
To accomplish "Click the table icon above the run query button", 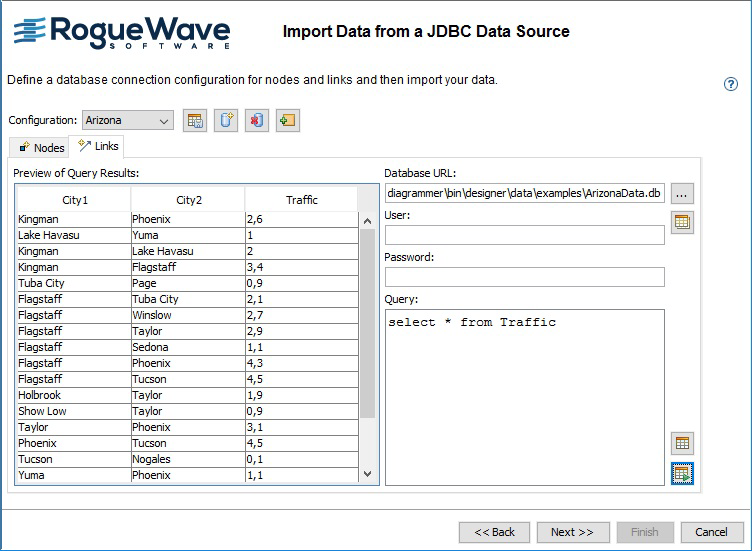I will click(683, 443).
